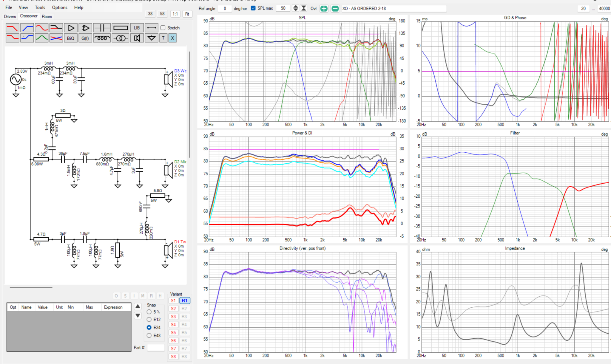The image size is (611, 364).
Task: Select the E48 snap option
Action: click(149, 335)
